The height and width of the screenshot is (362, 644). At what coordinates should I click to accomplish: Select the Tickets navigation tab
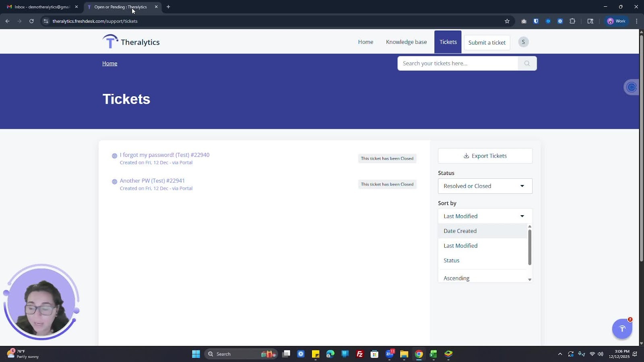coord(448,42)
